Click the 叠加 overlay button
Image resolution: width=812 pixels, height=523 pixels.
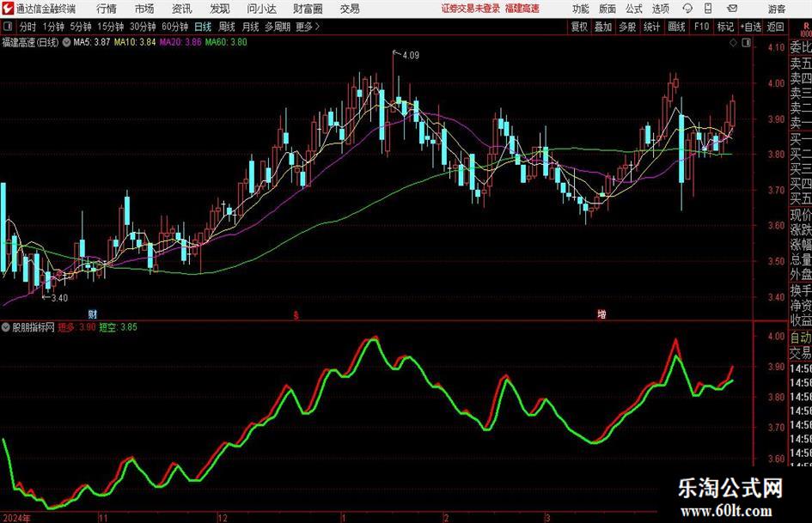click(x=603, y=27)
